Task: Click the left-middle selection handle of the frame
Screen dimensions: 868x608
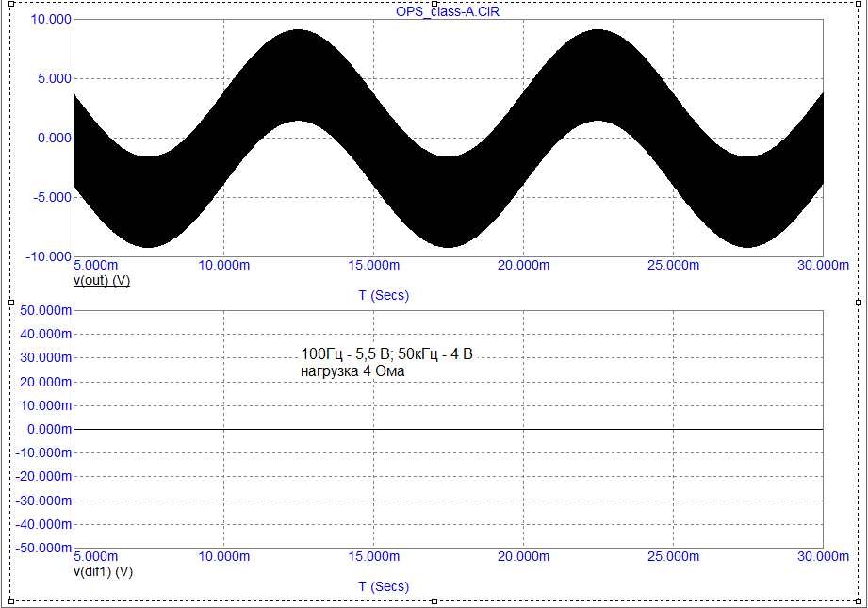Action: pyautogui.click(x=11, y=303)
